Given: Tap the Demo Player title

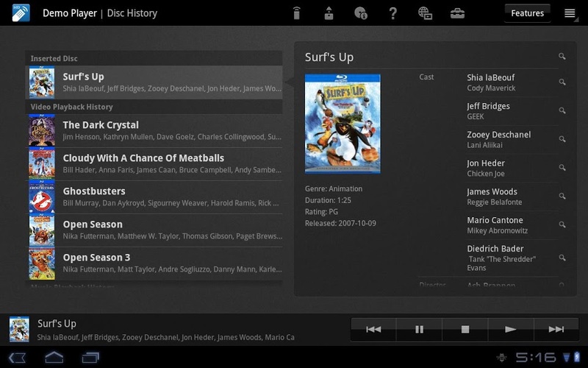Looking at the screenshot, I should (70, 13).
